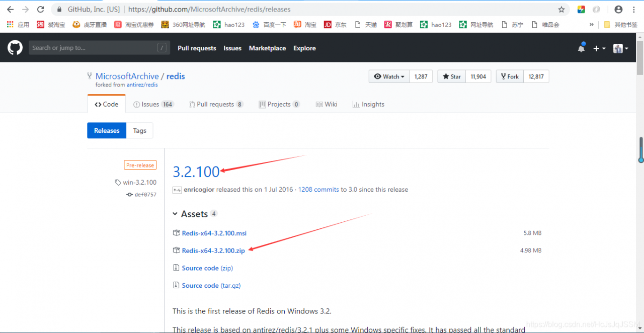644x333 pixels.
Task: Expand the hidden bookmarks chevron »
Action: point(591,25)
